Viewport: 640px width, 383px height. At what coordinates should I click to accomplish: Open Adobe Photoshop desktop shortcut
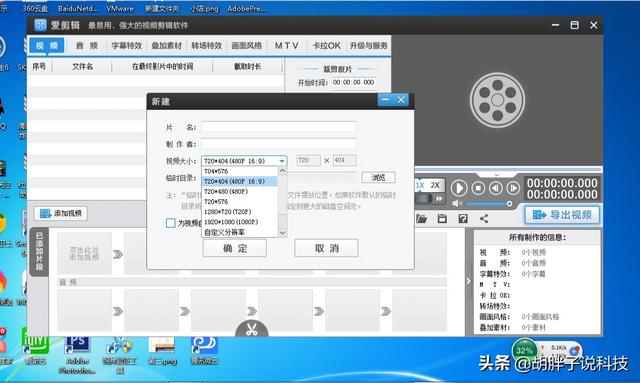77,354
